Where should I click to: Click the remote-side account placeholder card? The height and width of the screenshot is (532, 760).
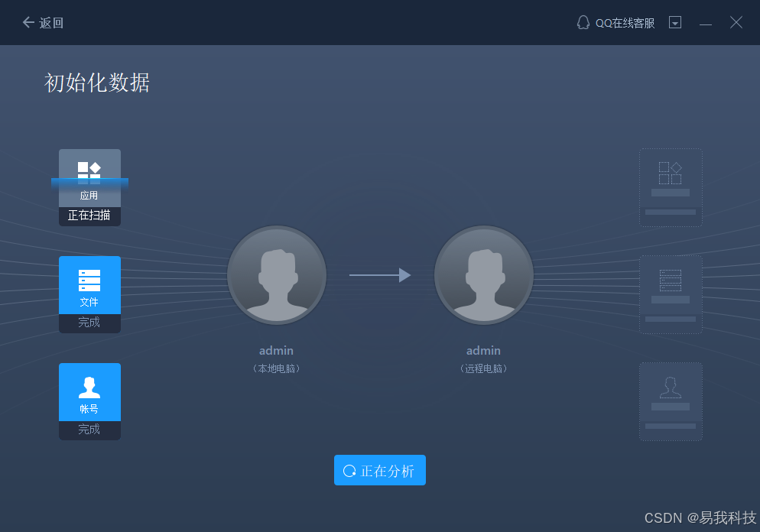671,401
